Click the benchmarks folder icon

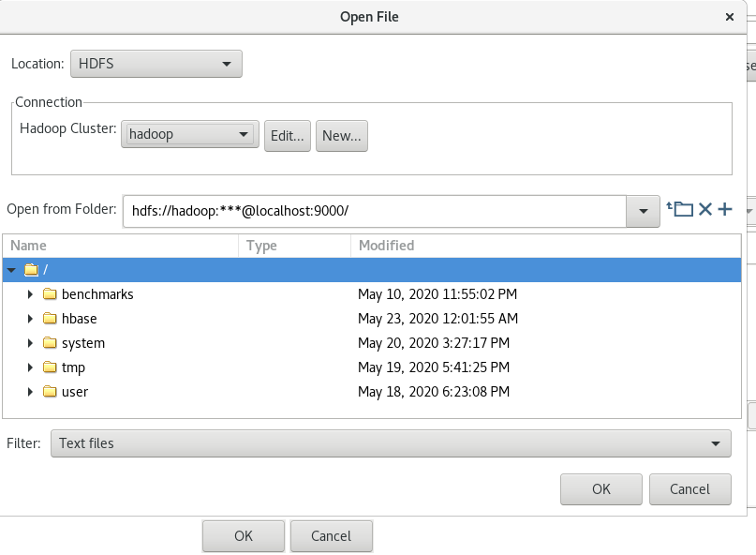[50, 294]
